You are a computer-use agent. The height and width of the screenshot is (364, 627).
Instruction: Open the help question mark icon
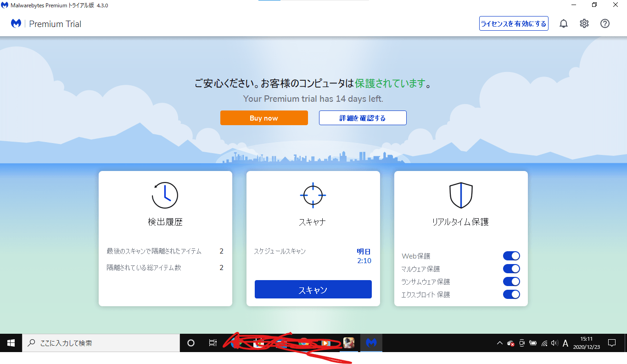point(605,24)
